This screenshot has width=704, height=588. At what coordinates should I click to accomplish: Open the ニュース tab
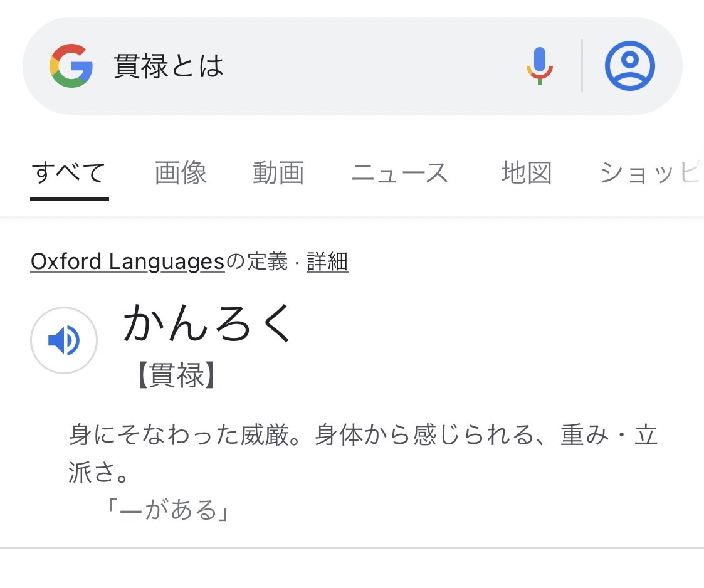[x=399, y=173]
